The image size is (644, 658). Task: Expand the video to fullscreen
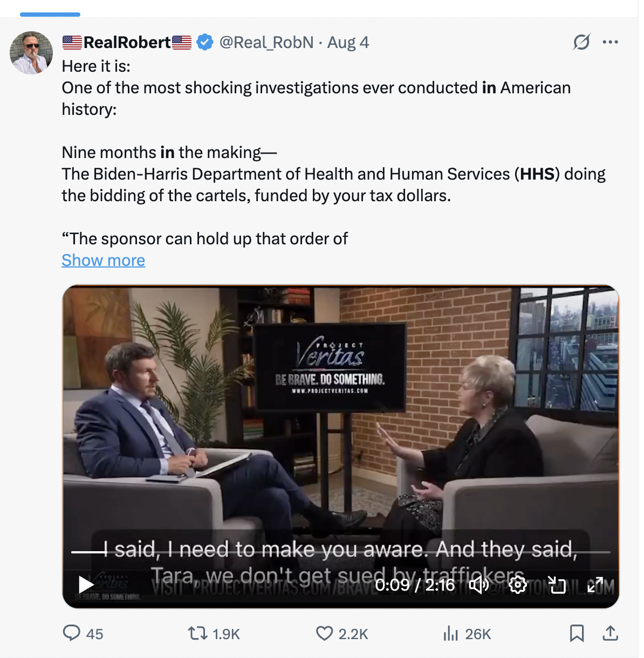click(595, 585)
